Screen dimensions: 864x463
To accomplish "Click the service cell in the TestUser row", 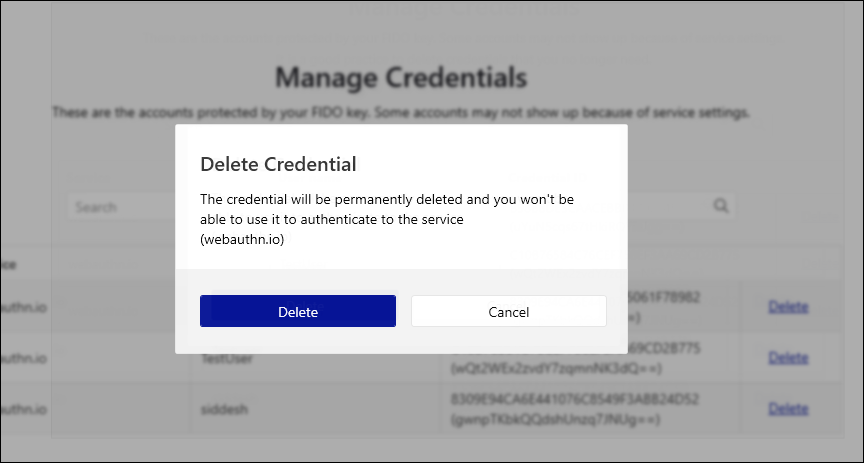I will point(24,357).
